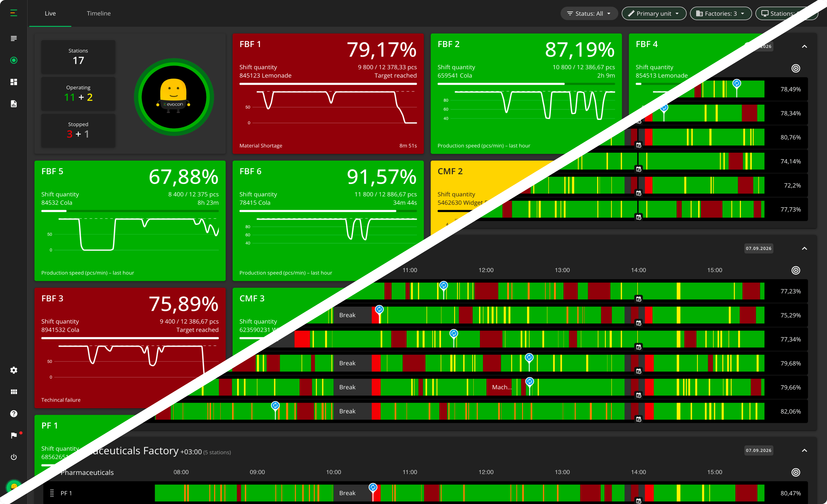Open the FBF 5 station card
827x504 pixels.
(x=130, y=221)
